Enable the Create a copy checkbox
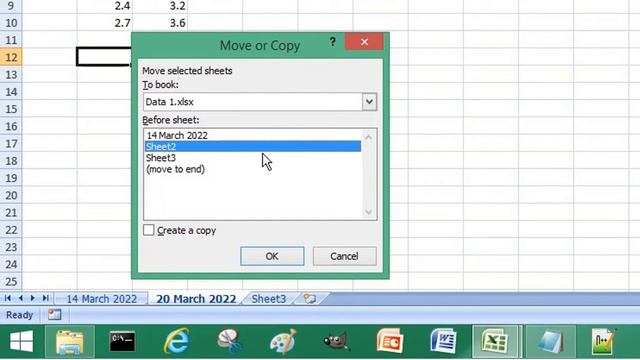 (149, 230)
